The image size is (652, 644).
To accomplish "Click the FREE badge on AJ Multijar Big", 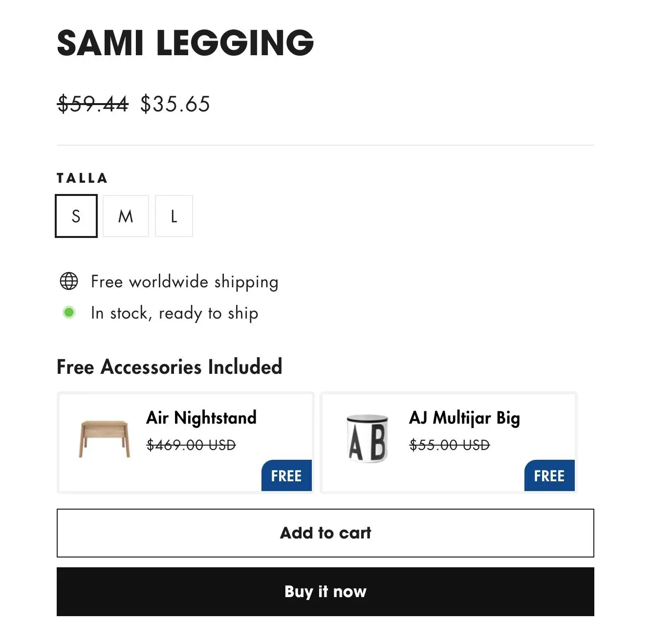I will [549, 475].
